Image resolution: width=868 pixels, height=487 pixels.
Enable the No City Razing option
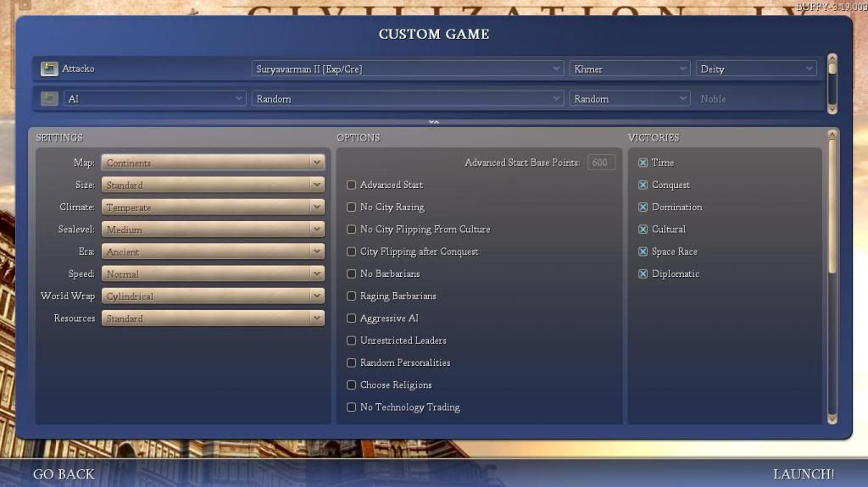[x=351, y=207]
